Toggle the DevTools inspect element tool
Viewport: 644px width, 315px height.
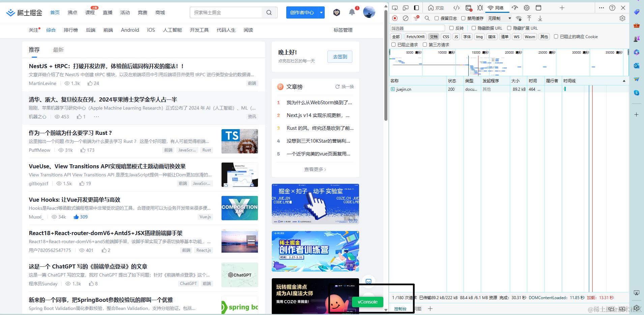(x=395, y=8)
